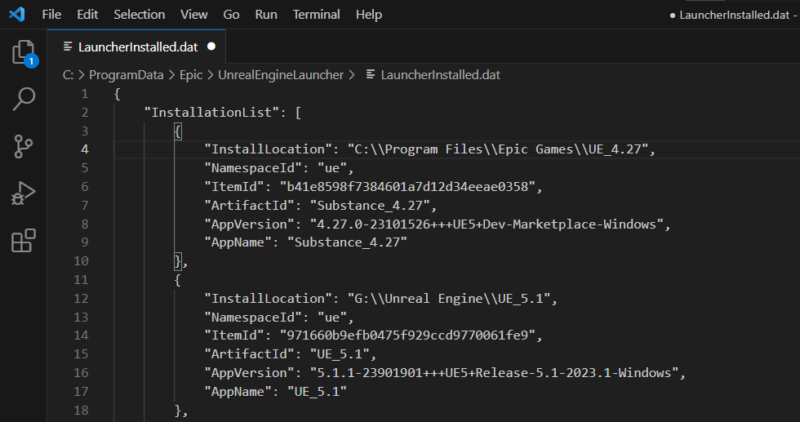Click the ArtifactId value "UE_5.1"
The image size is (800, 422).
point(339,354)
